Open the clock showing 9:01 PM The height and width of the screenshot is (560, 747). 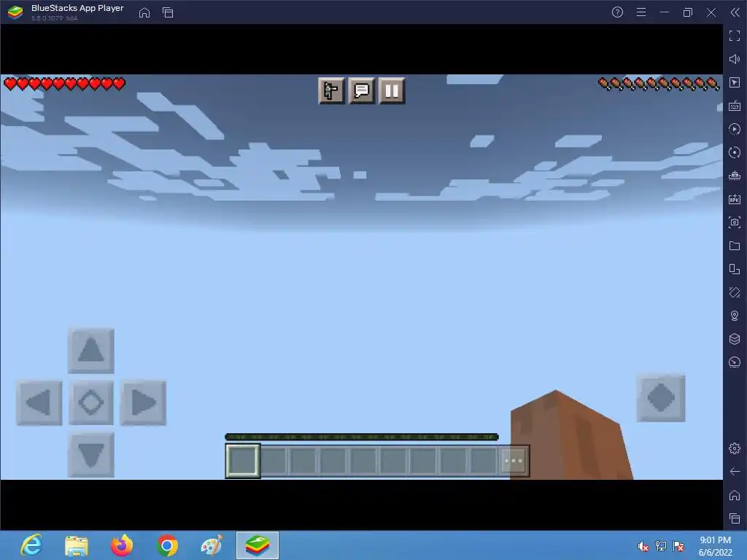click(x=715, y=545)
